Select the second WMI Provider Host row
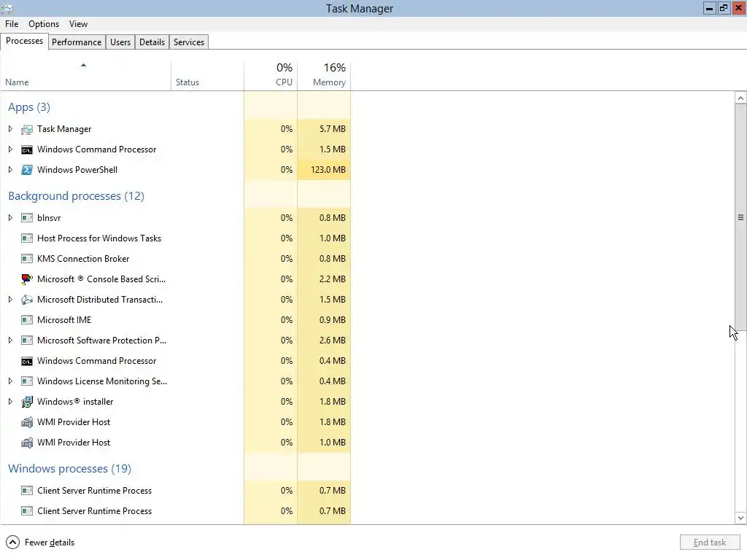This screenshot has width=747, height=560. 175,443
